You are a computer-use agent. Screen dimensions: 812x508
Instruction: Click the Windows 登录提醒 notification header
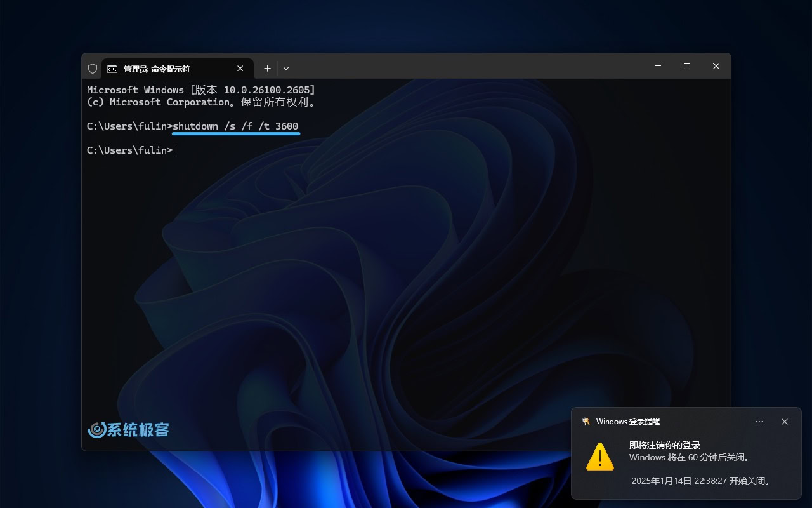coord(628,422)
